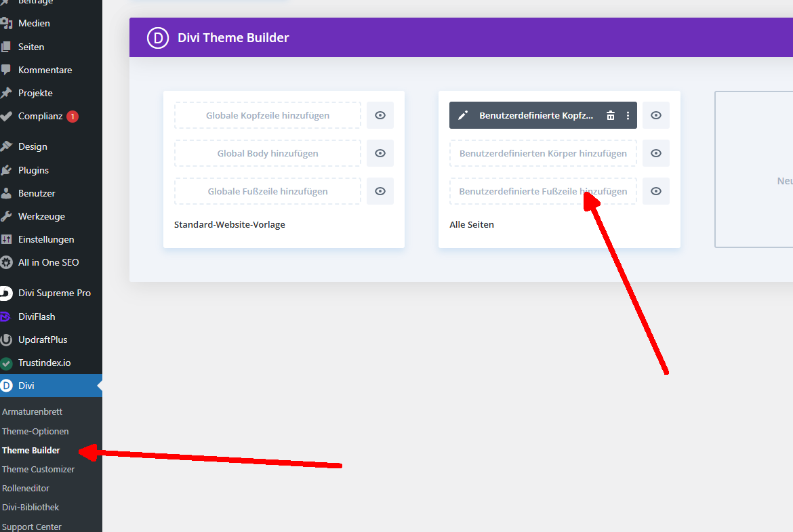Toggle visibility of Global Body

pos(380,153)
